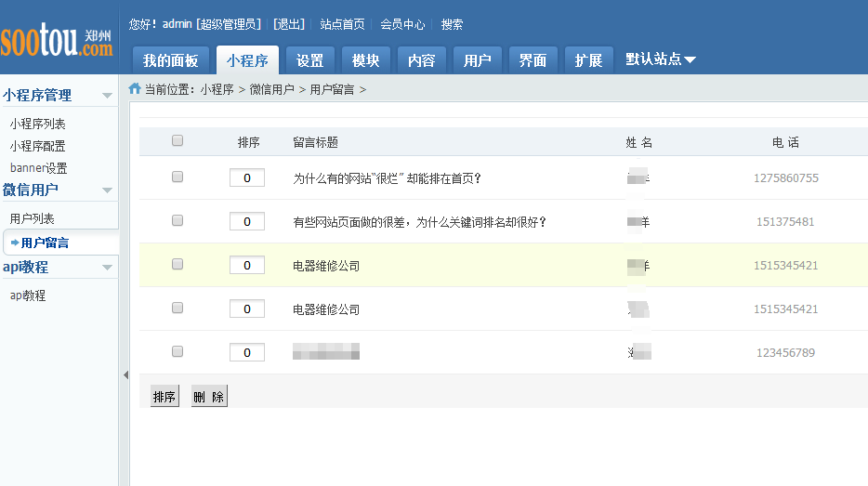Image resolution: width=868 pixels, height=486 pixels.
Task: Switch to the 我的面板 tab
Action: coord(170,60)
